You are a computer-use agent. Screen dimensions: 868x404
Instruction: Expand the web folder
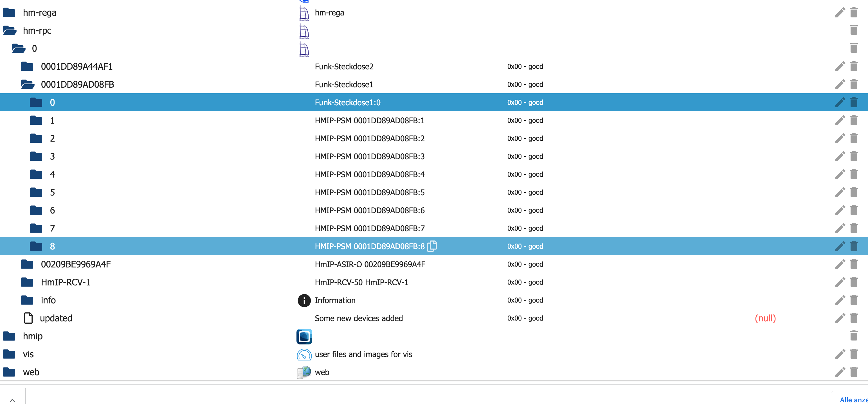(9, 372)
